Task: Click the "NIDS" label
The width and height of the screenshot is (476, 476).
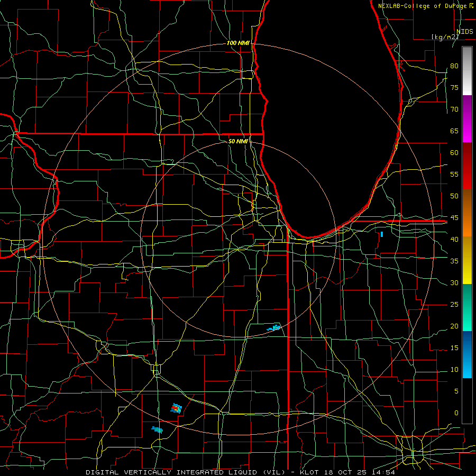Action: [x=464, y=31]
